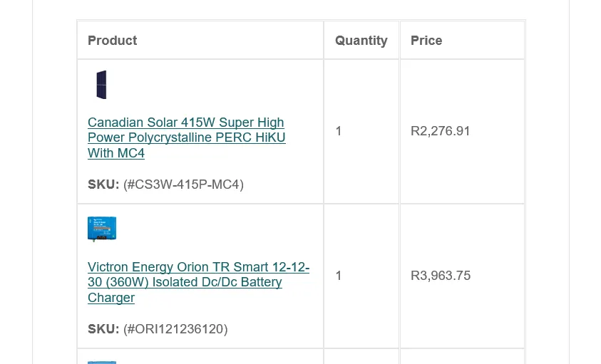Click the bold SKU label under Victron charger
Screen dimensions: 601x364
[x=103, y=329]
